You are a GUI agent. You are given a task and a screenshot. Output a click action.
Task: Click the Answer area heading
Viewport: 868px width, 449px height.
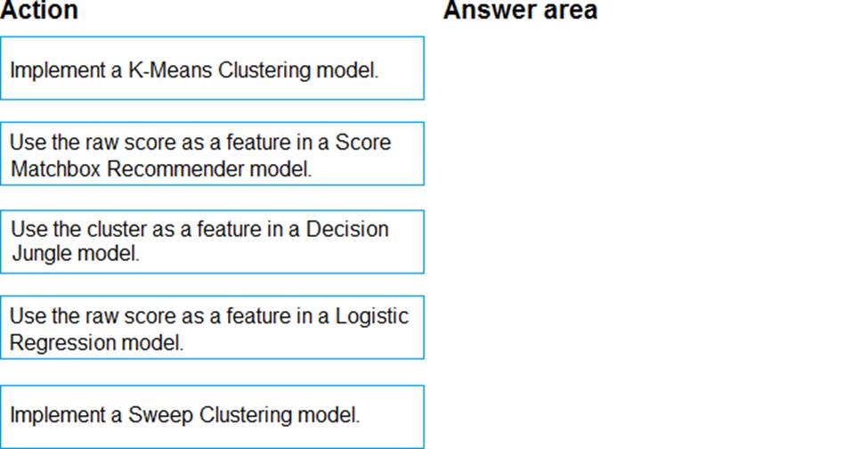(520, 11)
